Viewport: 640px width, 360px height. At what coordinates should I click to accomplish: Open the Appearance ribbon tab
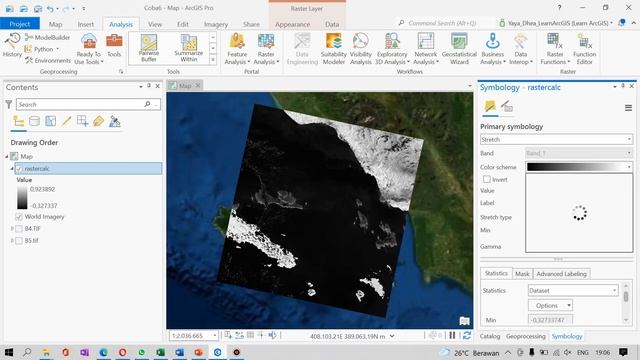[292, 24]
